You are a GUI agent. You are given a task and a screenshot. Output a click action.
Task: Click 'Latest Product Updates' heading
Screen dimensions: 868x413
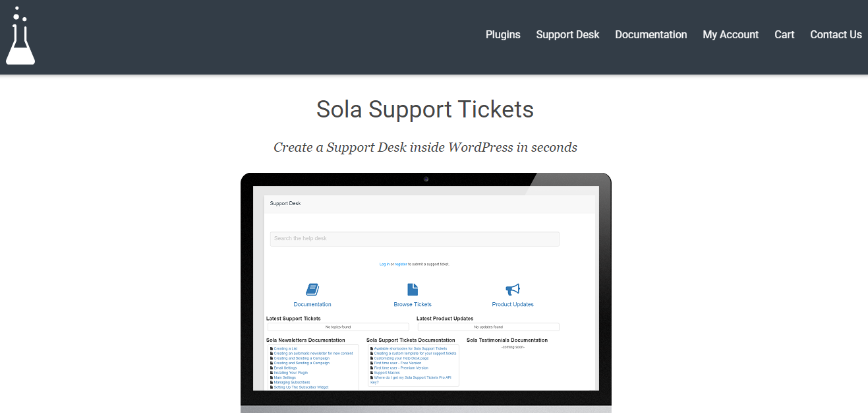pos(445,319)
